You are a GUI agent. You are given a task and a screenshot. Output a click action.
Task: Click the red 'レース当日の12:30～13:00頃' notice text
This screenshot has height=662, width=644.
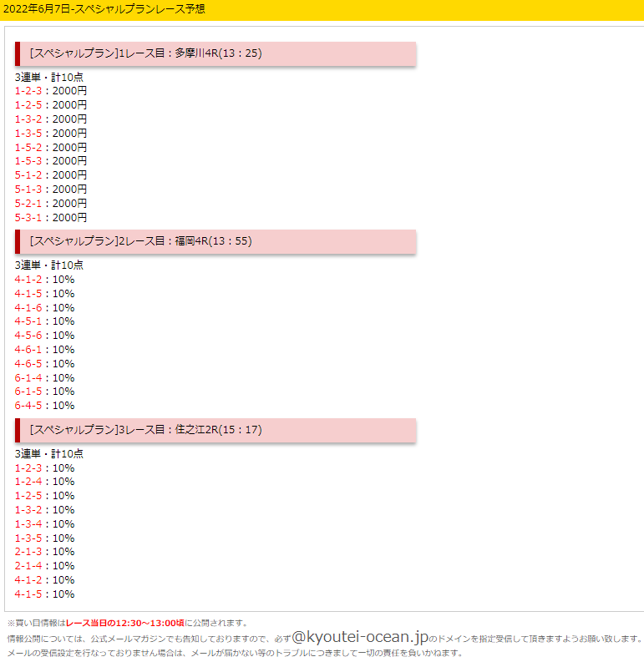pyautogui.click(x=125, y=623)
